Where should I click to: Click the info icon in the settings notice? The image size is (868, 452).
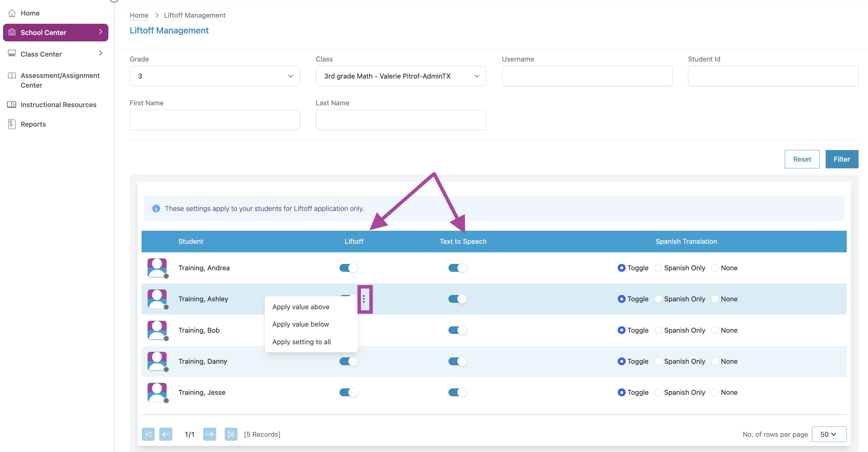point(156,208)
